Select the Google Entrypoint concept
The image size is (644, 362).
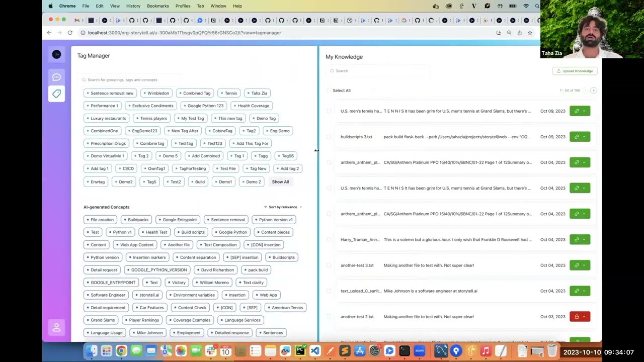(177, 220)
